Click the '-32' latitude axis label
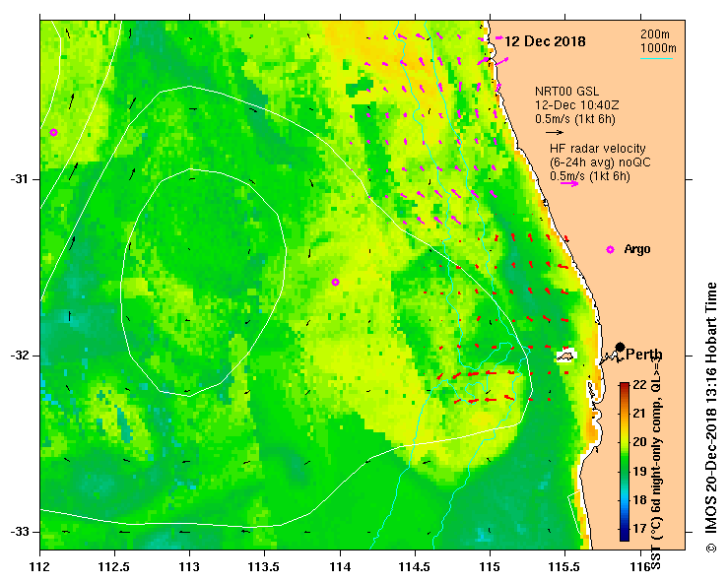The image size is (728, 583). click(x=19, y=356)
